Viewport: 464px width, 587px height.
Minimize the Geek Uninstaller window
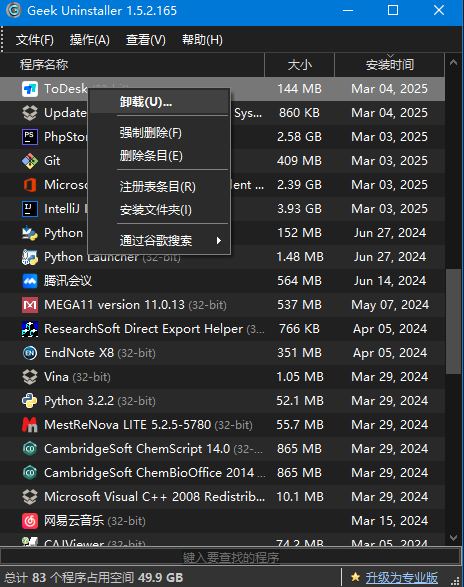(348, 10)
